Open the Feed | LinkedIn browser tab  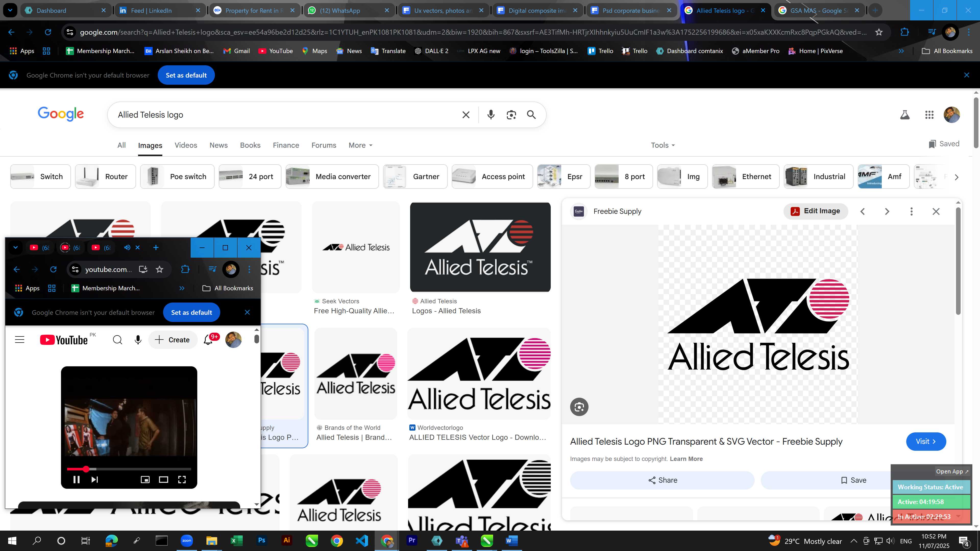tap(160, 10)
